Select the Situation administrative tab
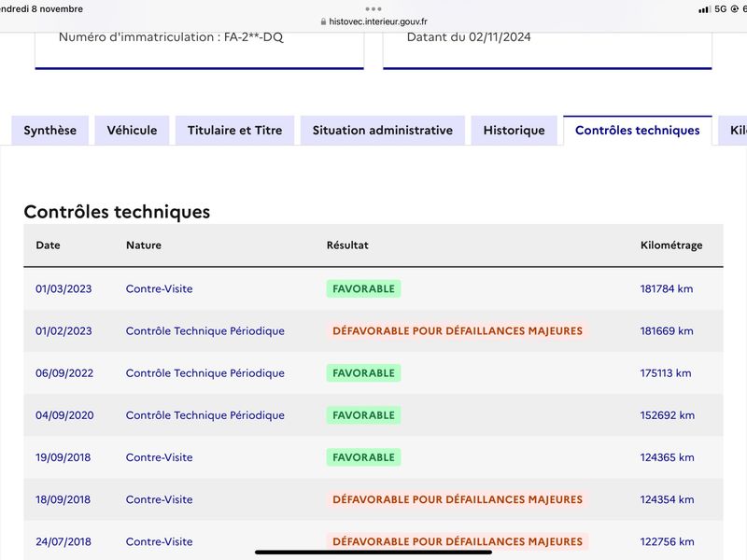The height and width of the screenshot is (560, 747). (383, 130)
